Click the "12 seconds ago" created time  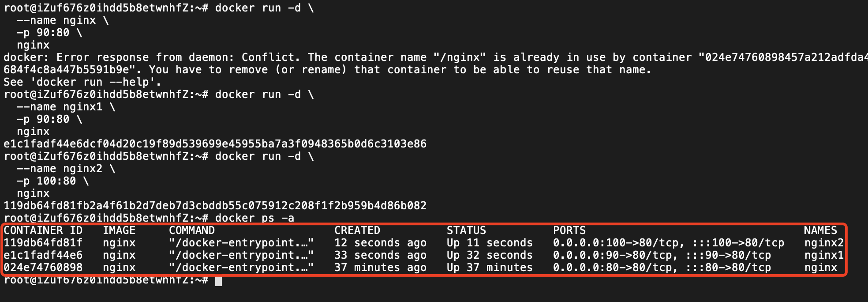380,243
